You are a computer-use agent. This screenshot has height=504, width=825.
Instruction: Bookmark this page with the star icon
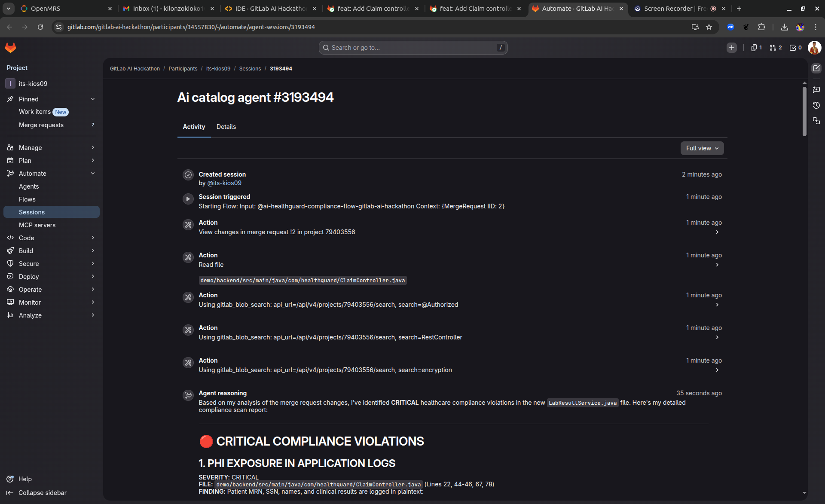click(x=709, y=27)
